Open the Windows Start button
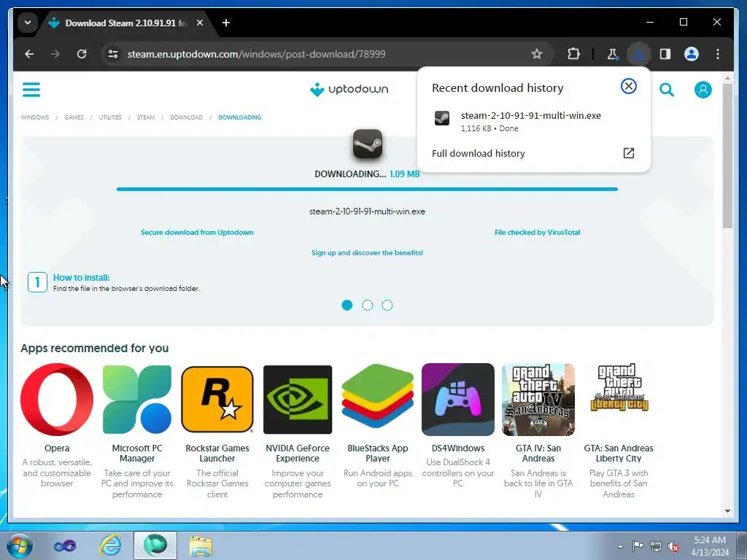Screen dimensions: 747x560 20,545
